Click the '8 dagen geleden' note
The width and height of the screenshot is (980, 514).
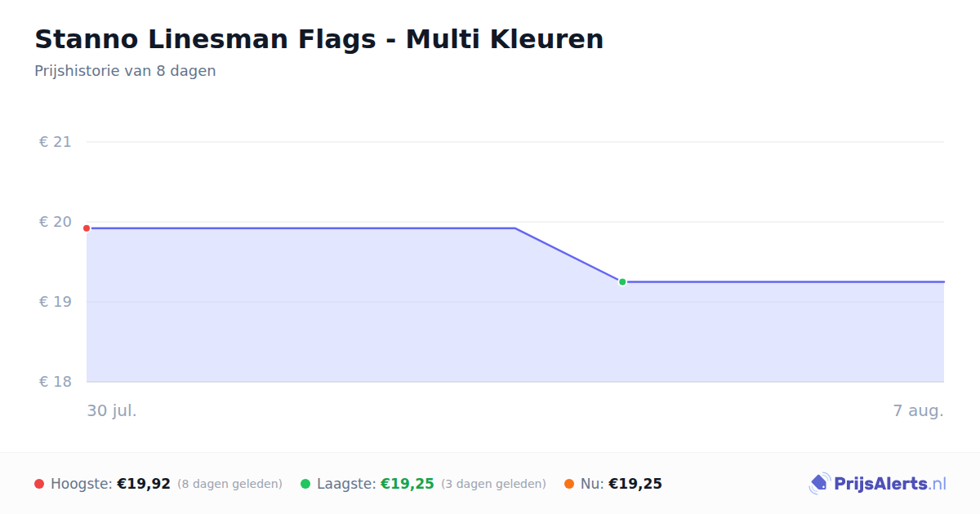tap(229, 484)
